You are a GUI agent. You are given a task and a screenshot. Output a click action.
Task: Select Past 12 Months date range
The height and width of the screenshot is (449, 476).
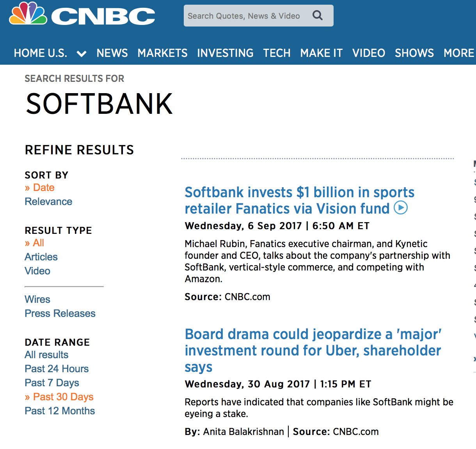60,411
